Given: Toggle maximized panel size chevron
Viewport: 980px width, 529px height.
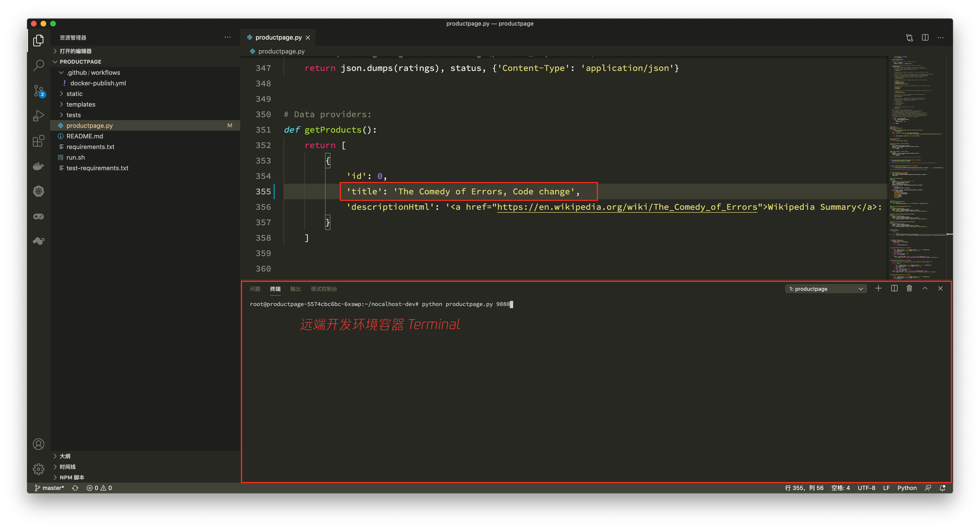Looking at the screenshot, I should click(x=925, y=288).
